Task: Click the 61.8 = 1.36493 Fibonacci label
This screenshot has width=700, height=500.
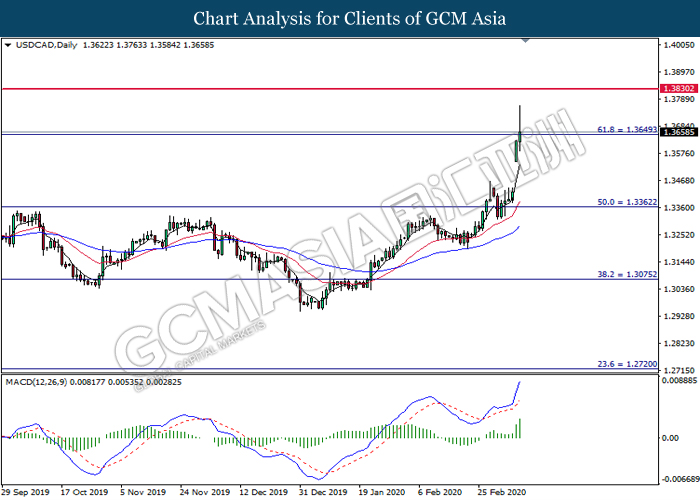Action: pos(627,130)
